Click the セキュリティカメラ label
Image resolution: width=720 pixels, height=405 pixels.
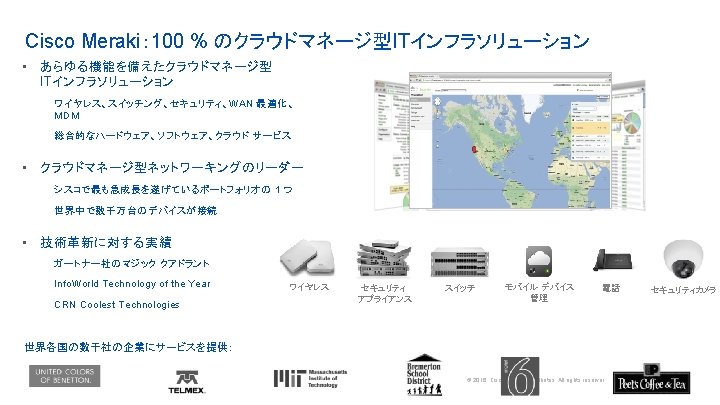click(x=683, y=290)
